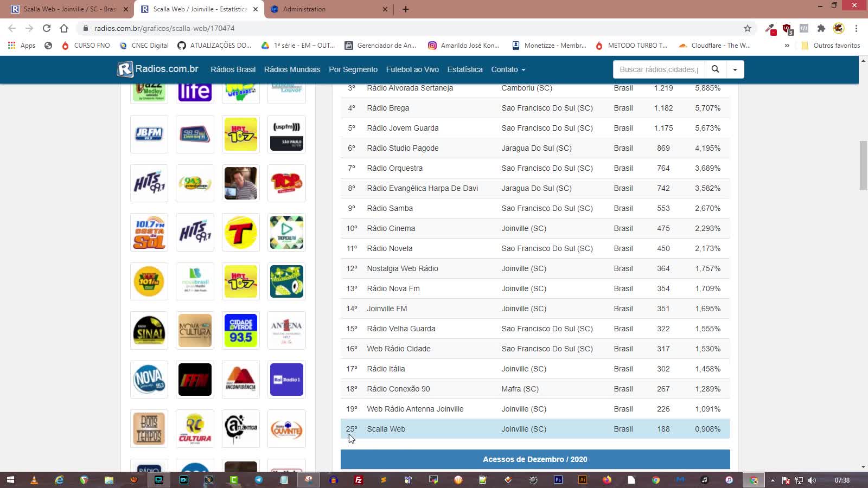868x488 pixels.
Task: Open the Rádio Inconfidência logo
Action: click(241, 380)
